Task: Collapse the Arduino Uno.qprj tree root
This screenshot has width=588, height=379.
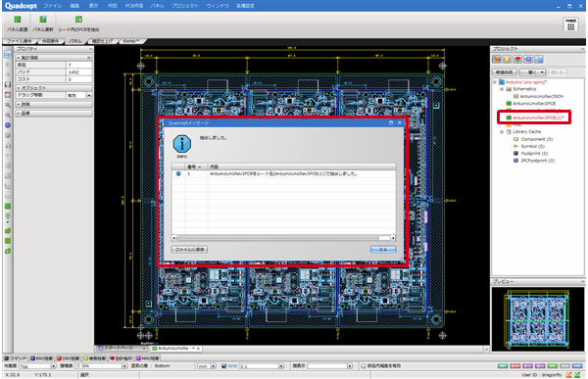Action: 494,82
